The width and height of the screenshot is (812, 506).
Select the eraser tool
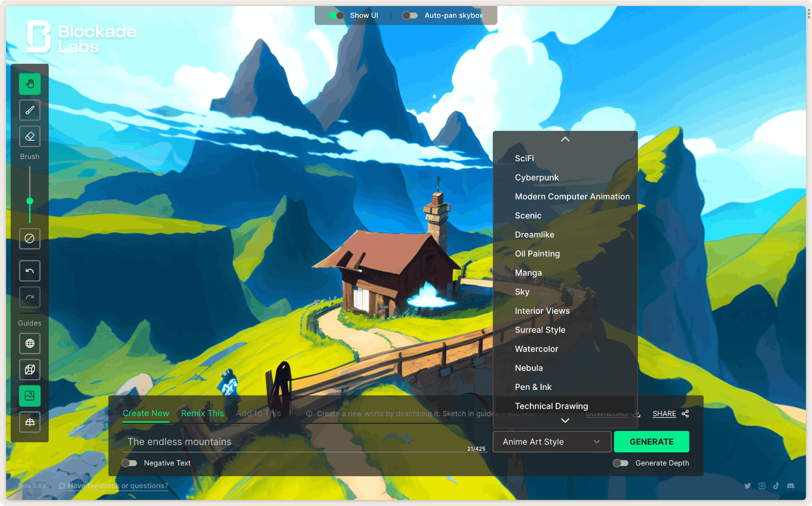[x=30, y=136]
